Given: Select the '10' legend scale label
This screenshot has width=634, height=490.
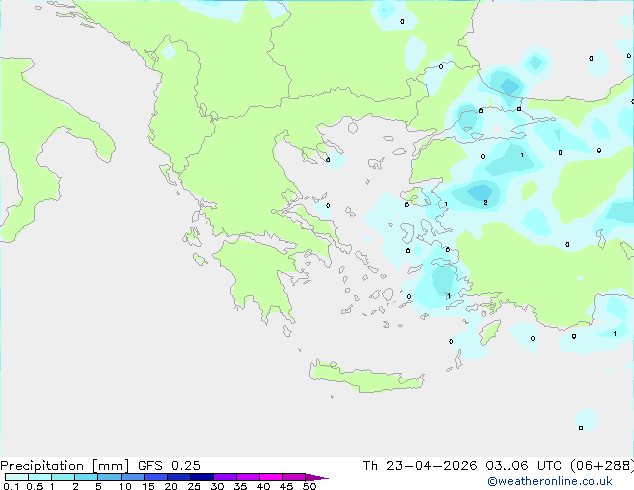Looking at the screenshot, I should pos(125,486).
